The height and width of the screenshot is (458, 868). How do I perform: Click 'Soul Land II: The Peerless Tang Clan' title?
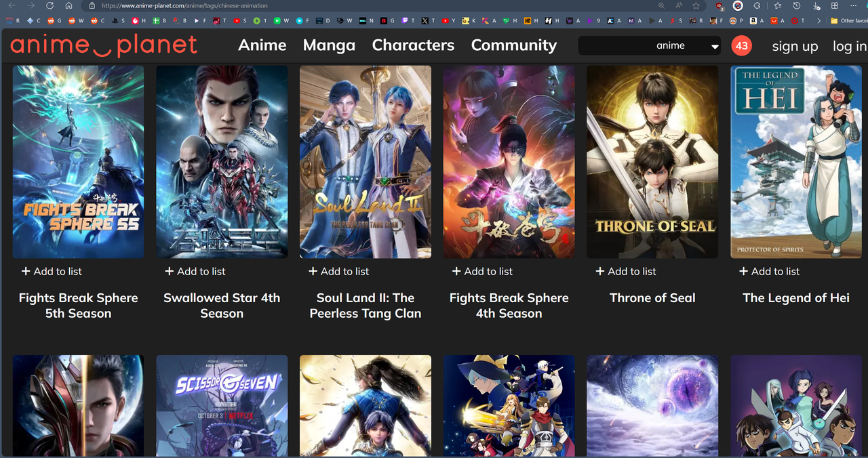pos(366,306)
